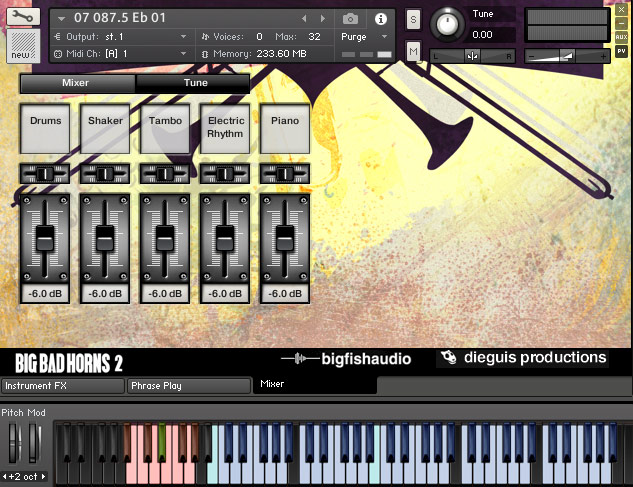Toggle the Drums channel button
Viewport: 633px width, 487px height.
pyautogui.click(x=45, y=128)
